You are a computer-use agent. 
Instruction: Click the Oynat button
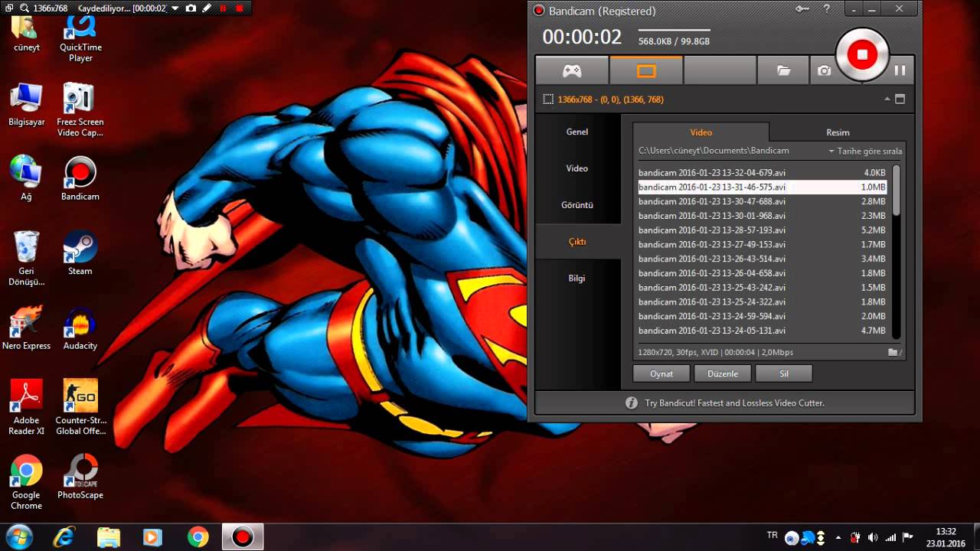661,373
